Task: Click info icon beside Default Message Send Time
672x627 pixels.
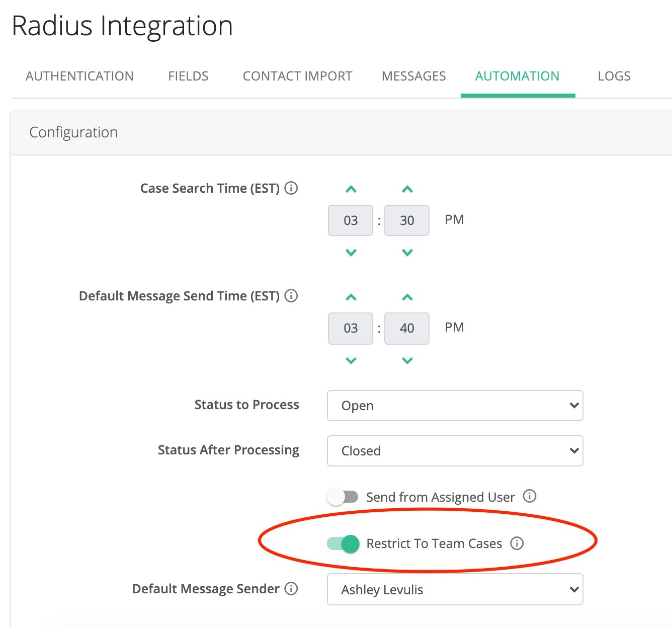Action: pos(291,296)
